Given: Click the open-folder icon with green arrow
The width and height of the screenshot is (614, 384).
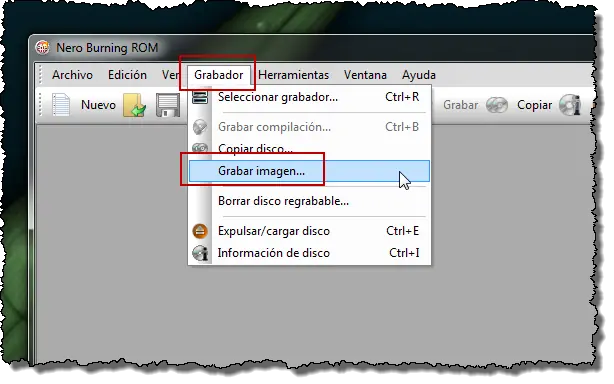Looking at the screenshot, I should coord(135,105).
